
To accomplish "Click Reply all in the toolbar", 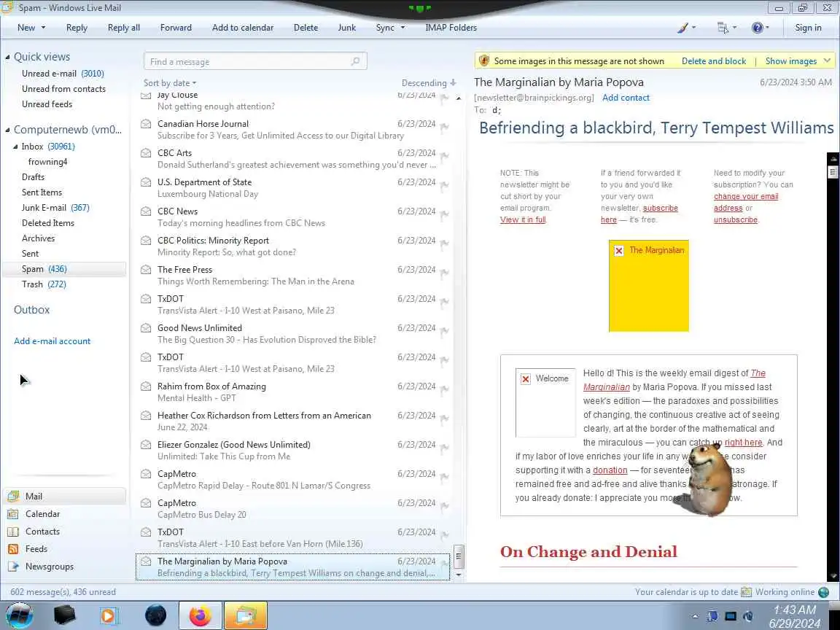I will (x=124, y=28).
